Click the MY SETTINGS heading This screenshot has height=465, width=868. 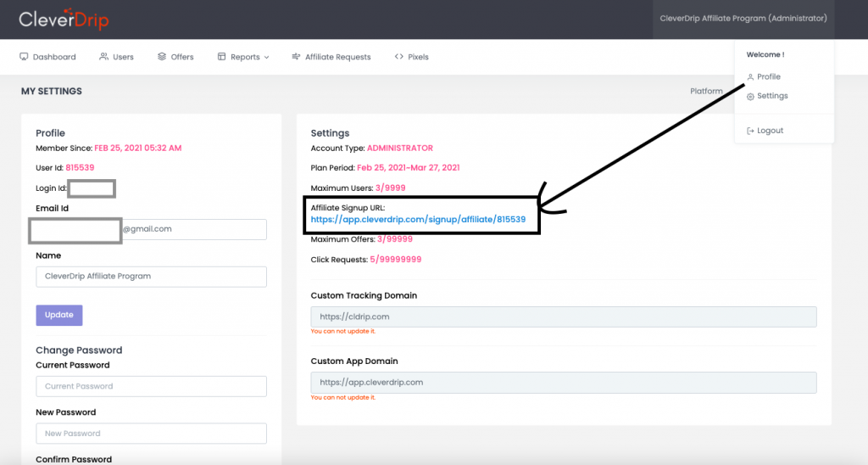(x=52, y=91)
